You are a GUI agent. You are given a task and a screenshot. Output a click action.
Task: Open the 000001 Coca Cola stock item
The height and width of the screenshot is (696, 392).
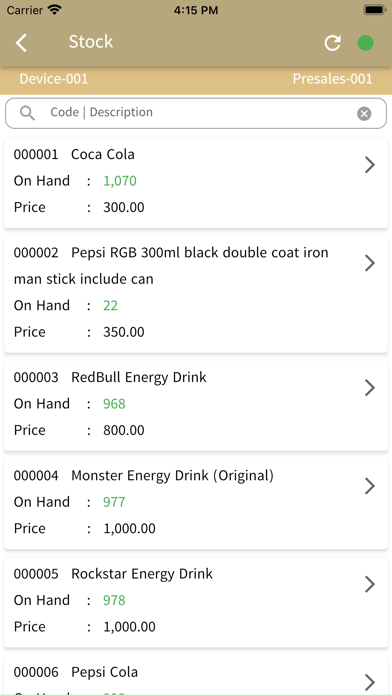[196, 183]
